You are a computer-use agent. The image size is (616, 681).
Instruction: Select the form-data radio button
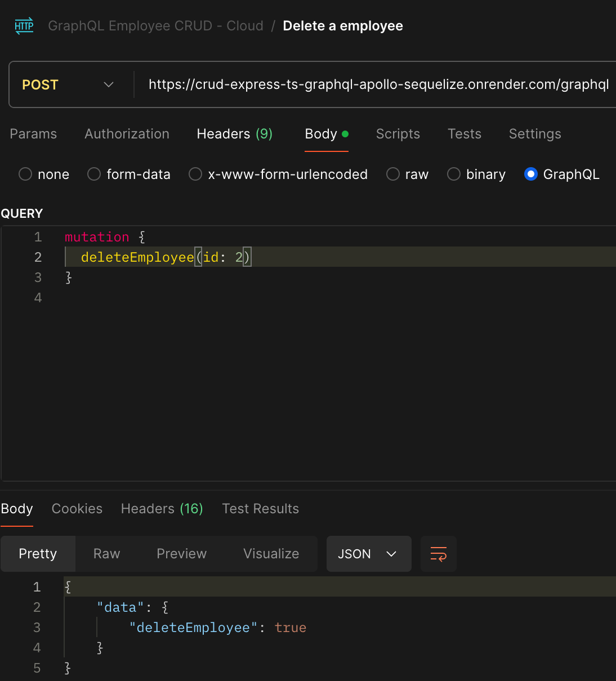coord(94,174)
